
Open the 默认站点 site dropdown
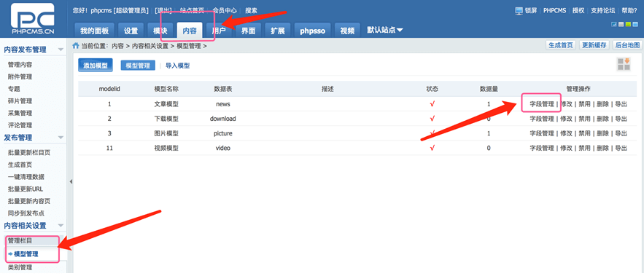click(385, 30)
